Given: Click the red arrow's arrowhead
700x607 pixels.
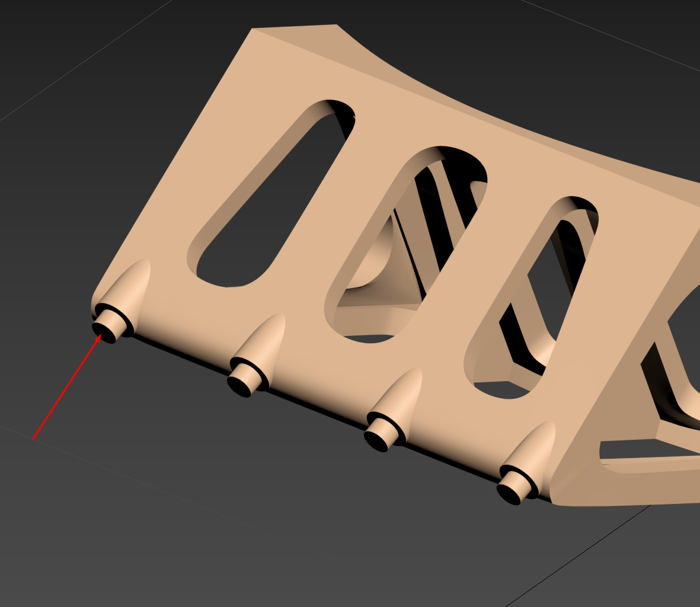Looking at the screenshot, I should click(x=98, y=338).
